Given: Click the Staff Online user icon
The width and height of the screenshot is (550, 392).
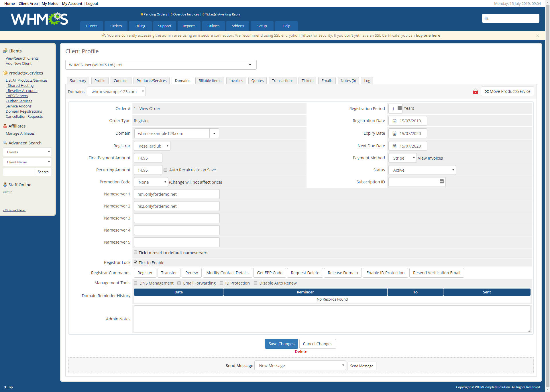Looking at the screenshot, I should tap(5, 185).
